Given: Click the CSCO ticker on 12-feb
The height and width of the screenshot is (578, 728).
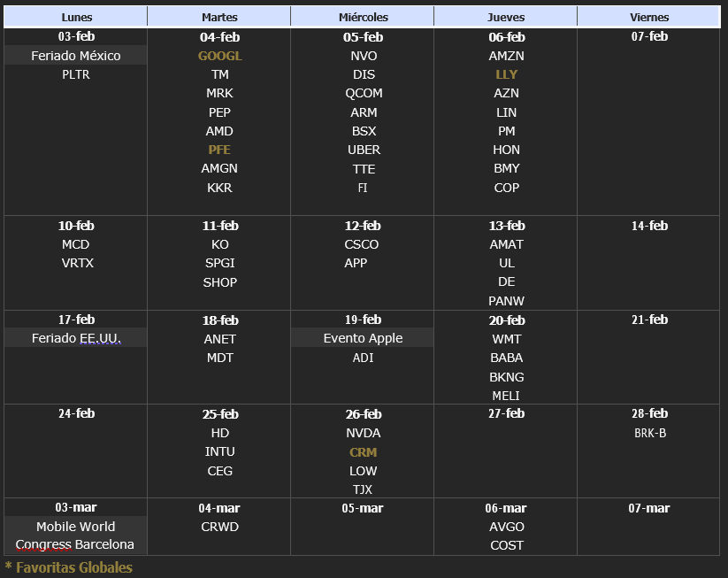Looking at the screenshot, I should click(x=362, y=244).
